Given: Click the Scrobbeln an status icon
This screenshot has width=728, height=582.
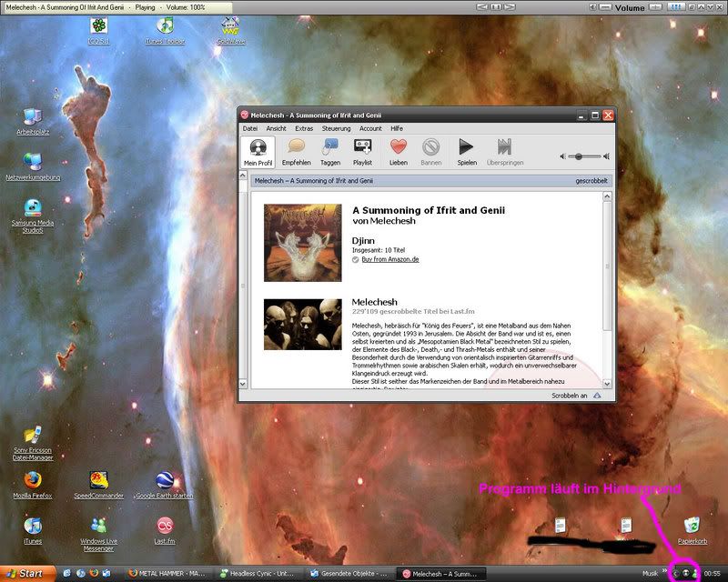Looking at the screenshot, I should [x=597, y=396].
